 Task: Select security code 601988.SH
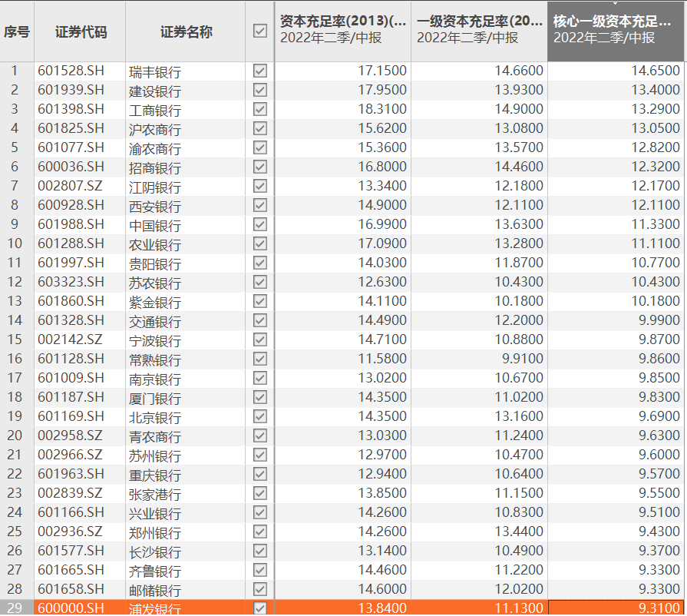pyautogui.click(x=71, y=224)
